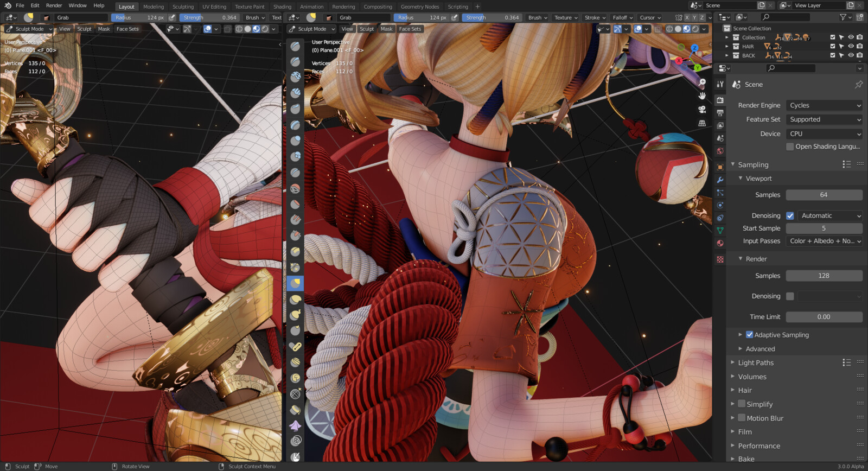Viewport: 868px width, 471px height.
Task: Expand the Light Paths panel
Action: pyautogui.click(x=755, y=362)
